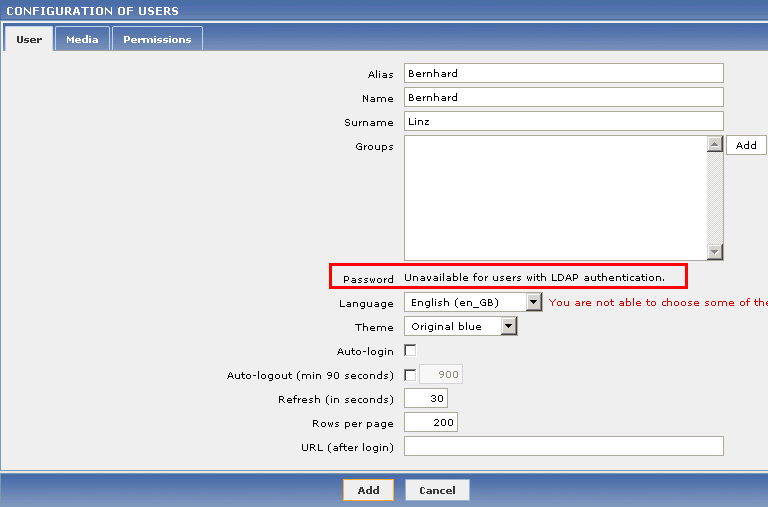Click the Cancel button at bottom
The width and height of the screenshot is (768, 507).
437,490
